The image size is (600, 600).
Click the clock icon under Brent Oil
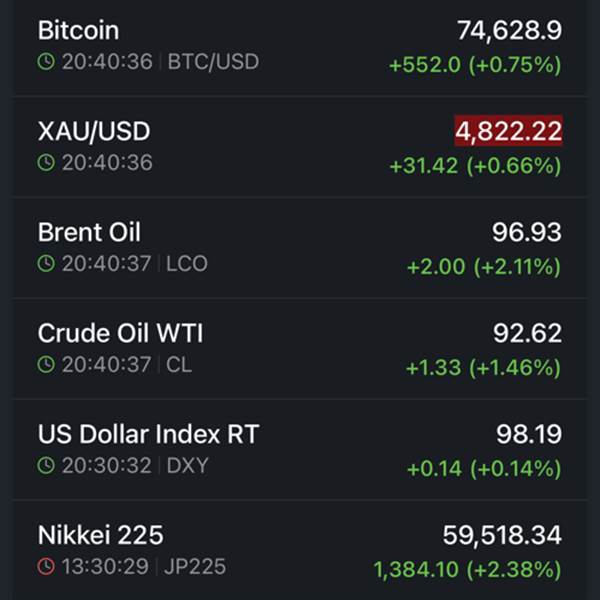click(46, 264)
